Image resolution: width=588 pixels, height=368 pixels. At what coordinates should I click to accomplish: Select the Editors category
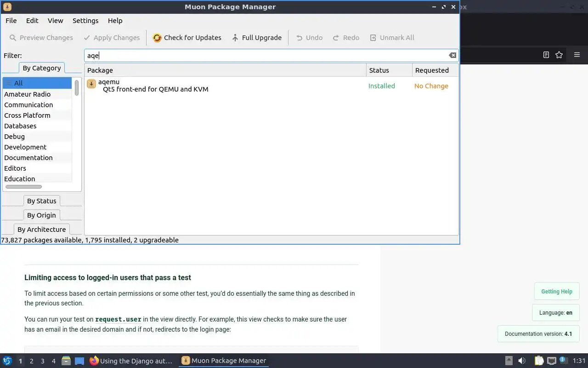[x=37, y=168]
